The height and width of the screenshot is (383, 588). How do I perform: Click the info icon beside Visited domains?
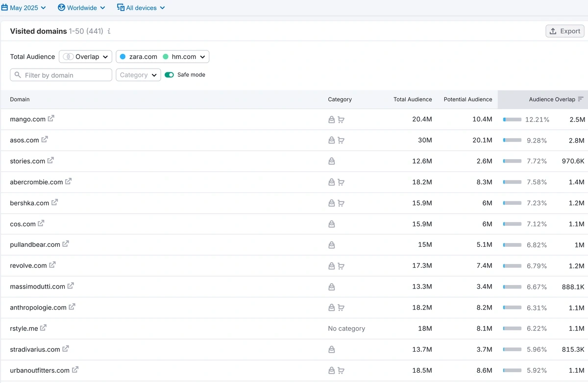coord(109,31)
